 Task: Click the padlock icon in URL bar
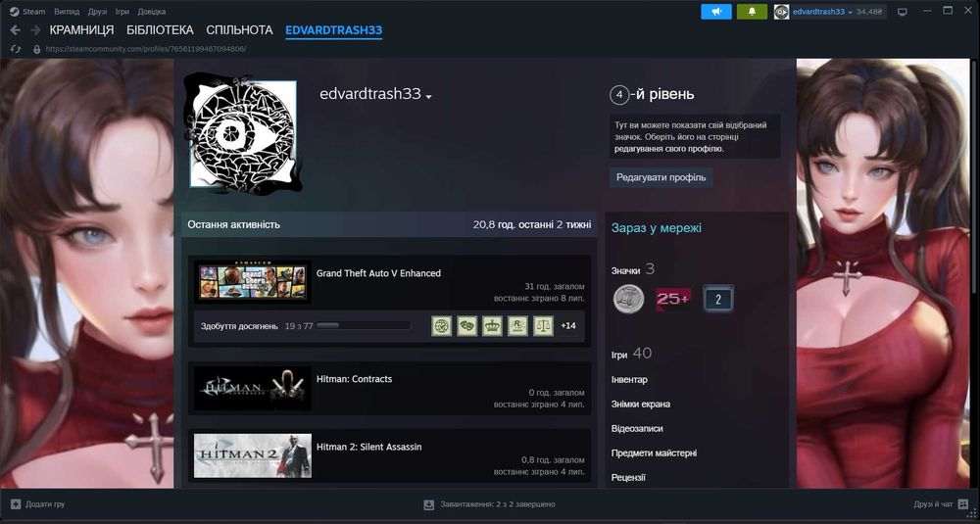pyautogui.click(x=36, y=49)
